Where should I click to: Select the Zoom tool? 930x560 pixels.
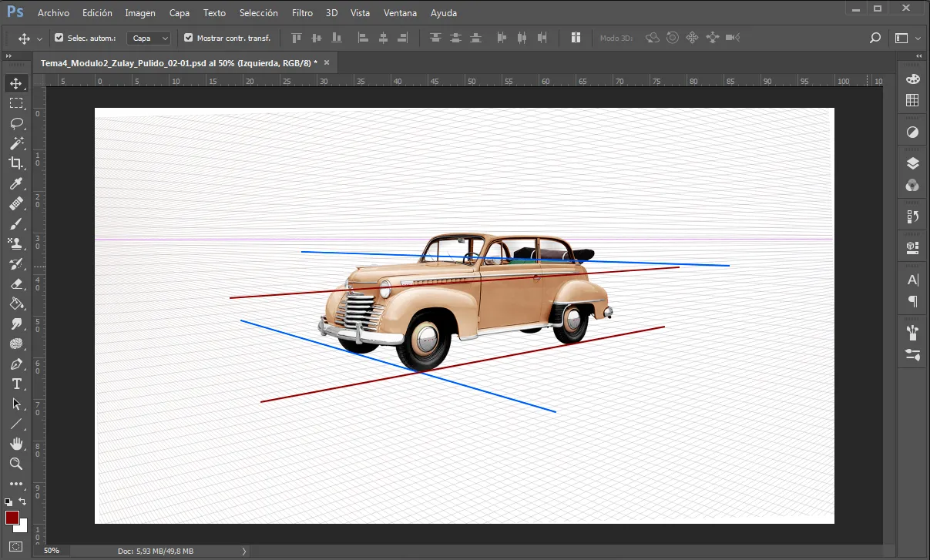click(16, 464)
